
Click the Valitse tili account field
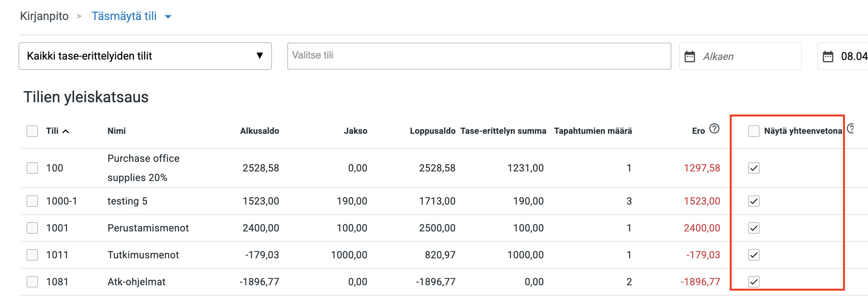(479, 56)
